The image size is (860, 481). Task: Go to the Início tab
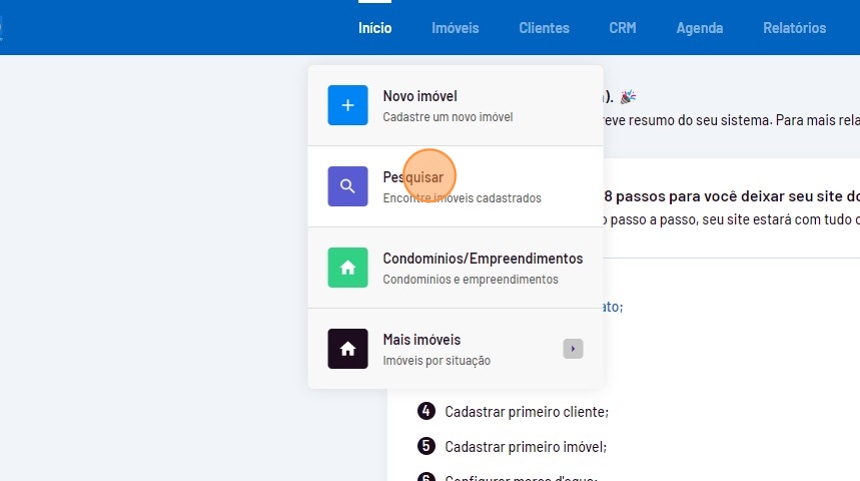pos(375,28)
